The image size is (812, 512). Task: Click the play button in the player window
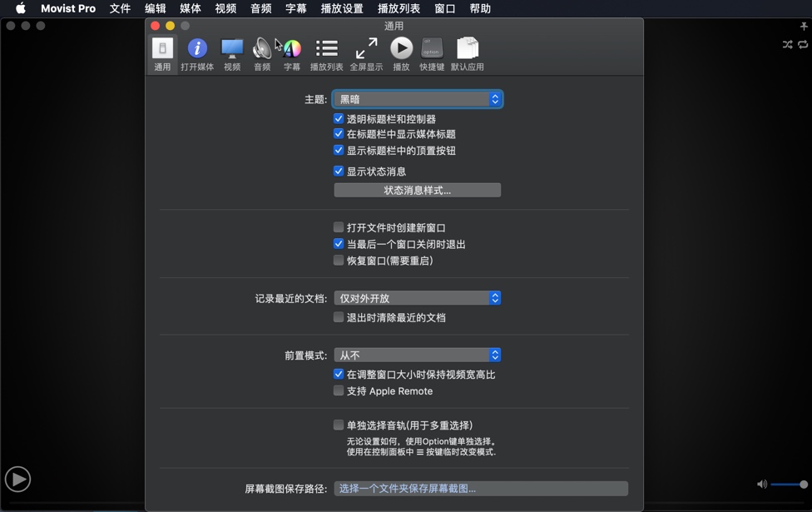(x=18, y=480)
